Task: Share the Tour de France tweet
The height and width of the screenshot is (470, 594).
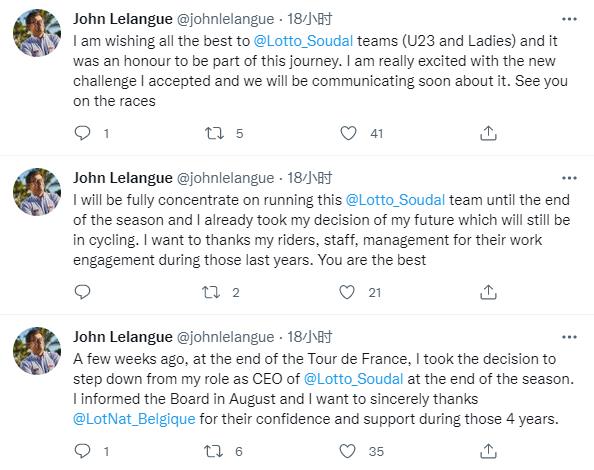Action: (488, 451)
